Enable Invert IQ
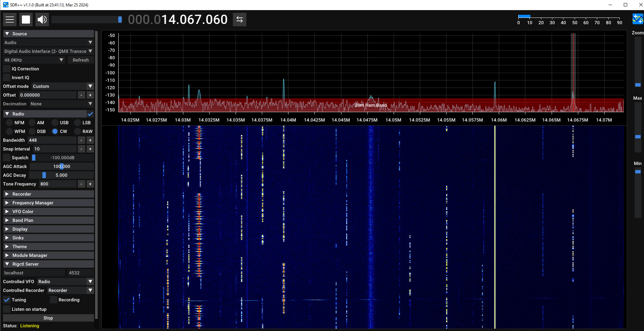The height and width of the screenshot is (331, 644). click(x=6, y=77)
